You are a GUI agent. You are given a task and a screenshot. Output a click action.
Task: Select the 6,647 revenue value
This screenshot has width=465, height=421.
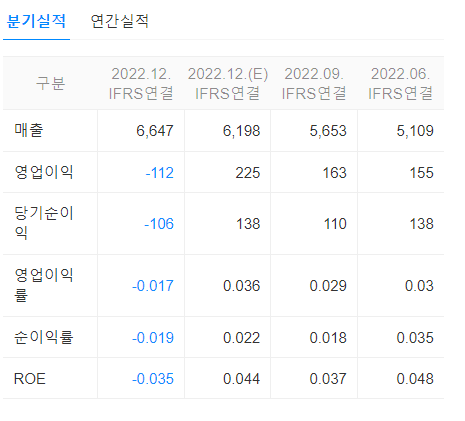tap(155, 131)
